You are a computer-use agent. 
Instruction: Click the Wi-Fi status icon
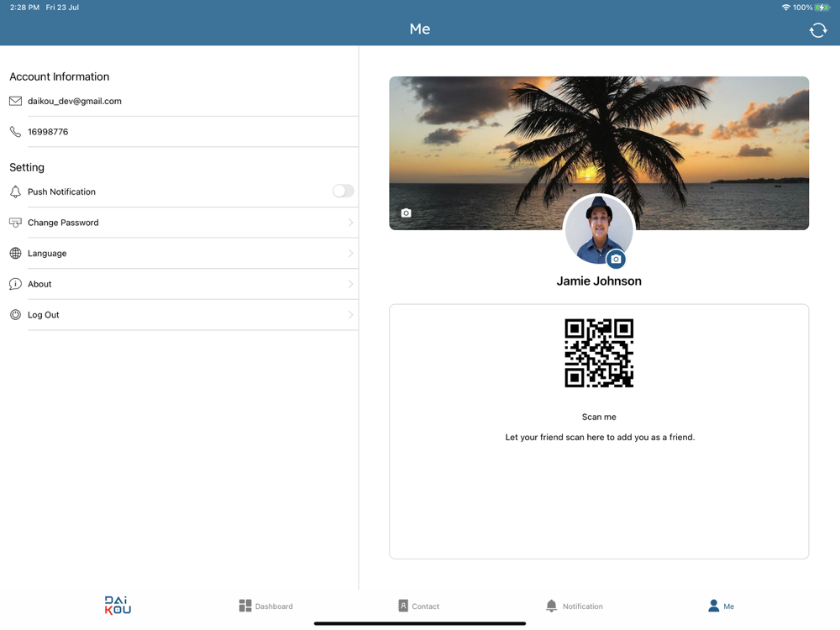[786, 8]
